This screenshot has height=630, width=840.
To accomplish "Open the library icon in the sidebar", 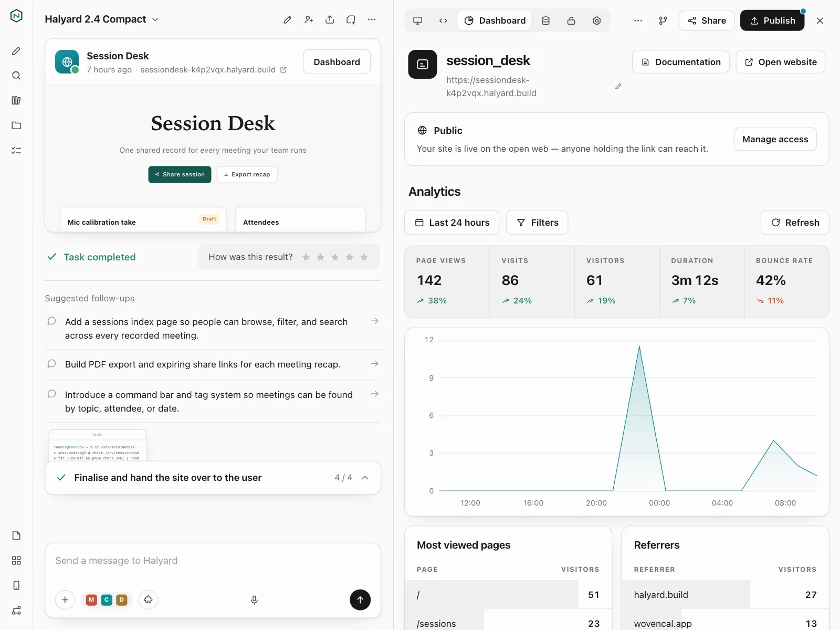I will click(16, 100).
